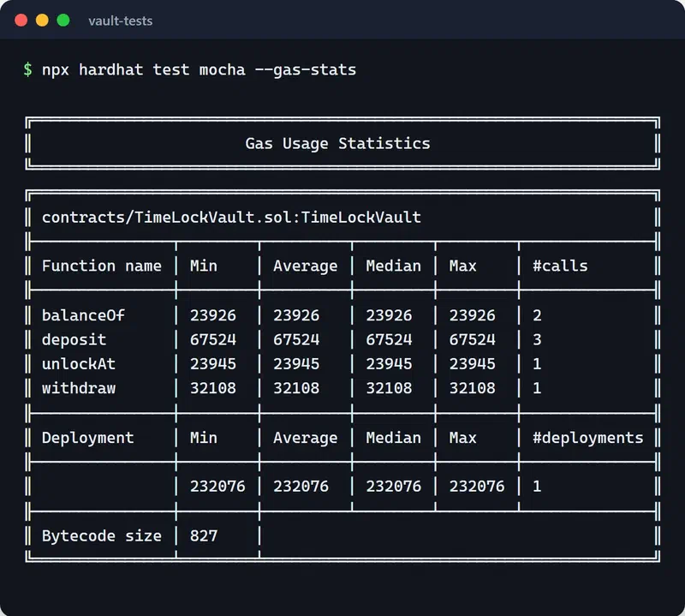Click unlockAt Max value 23945
The height and width of the screenshot is (616, 685).
473,364
